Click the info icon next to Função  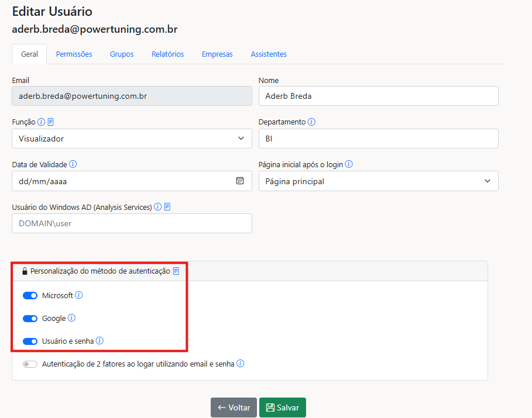[41, 122]
